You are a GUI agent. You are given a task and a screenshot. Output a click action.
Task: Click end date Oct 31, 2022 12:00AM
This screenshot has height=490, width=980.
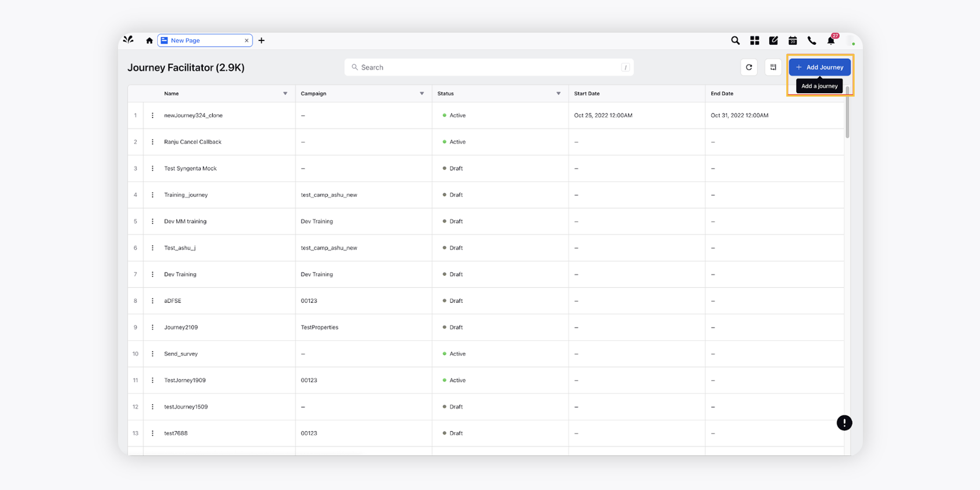(740, 115)
